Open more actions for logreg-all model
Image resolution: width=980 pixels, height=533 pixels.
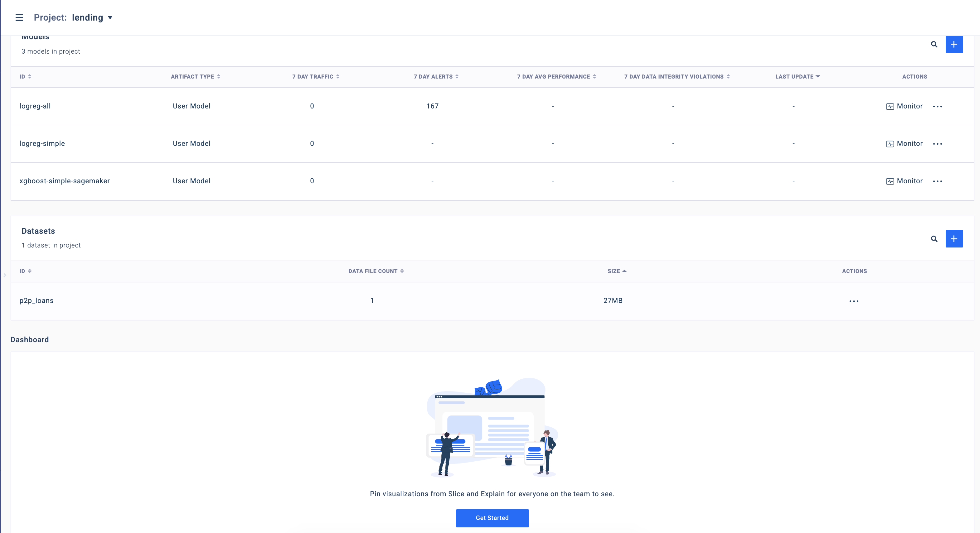(x=937, y=107)
